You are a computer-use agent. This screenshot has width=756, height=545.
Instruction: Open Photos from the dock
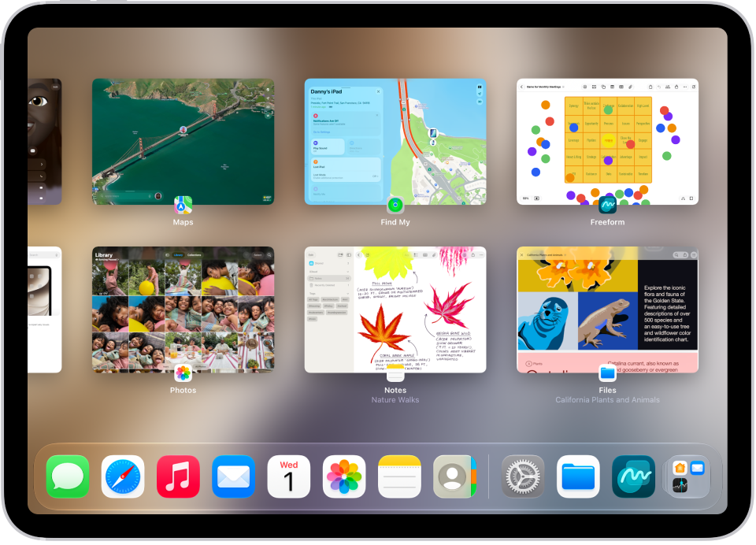pos(344,476)
